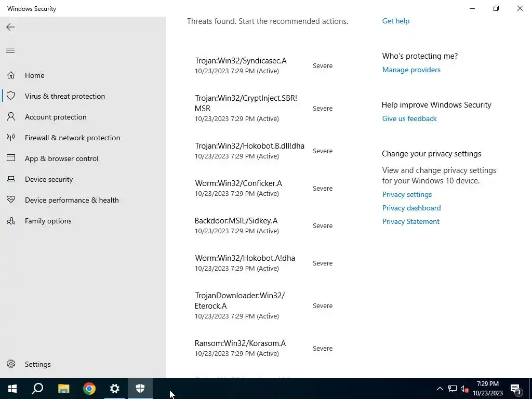The height and width of the screenshot is (399, 532).
Task: Go to Firewall & network protection
Action: tap(72, 138)
